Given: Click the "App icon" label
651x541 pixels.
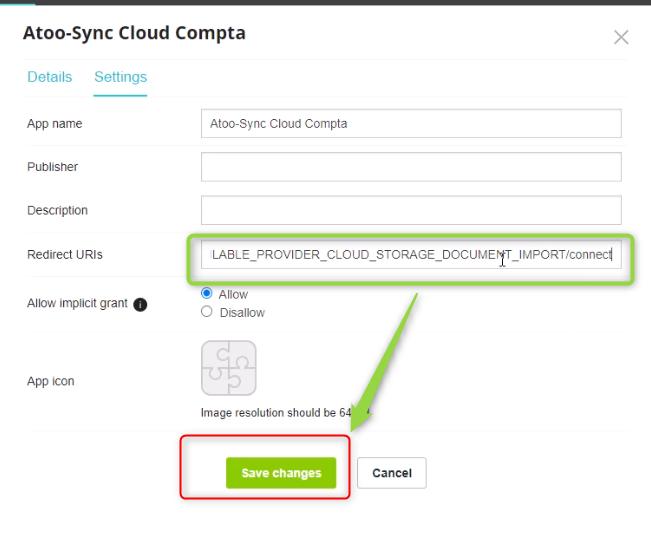Looking at the screenshot, I should click(51, 381).
